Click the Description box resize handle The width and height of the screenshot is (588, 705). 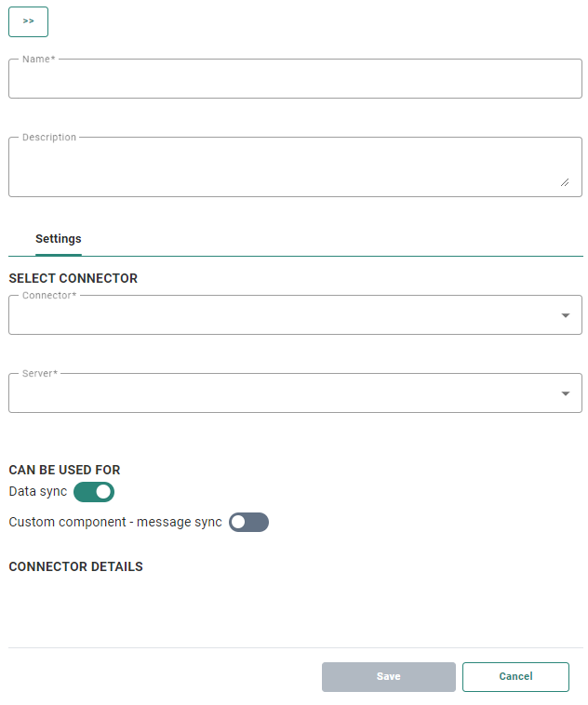[x=565, y=182]
